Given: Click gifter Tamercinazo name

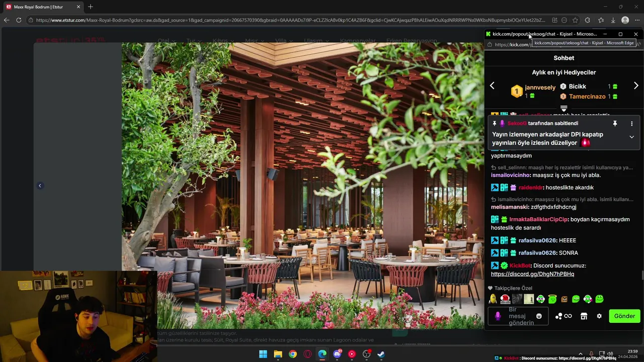Looking at the screenshot, I should (x=587, y=97).
